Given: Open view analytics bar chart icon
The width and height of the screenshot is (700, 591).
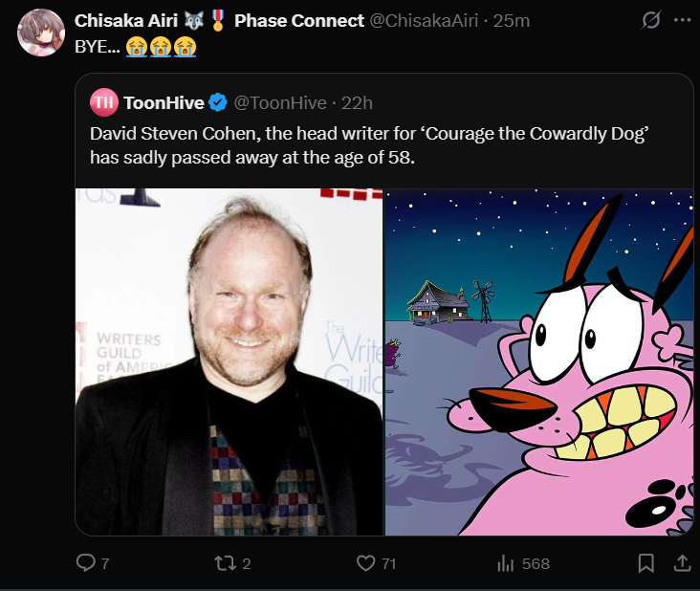Looking at the screenshot, I should point(506,563).
